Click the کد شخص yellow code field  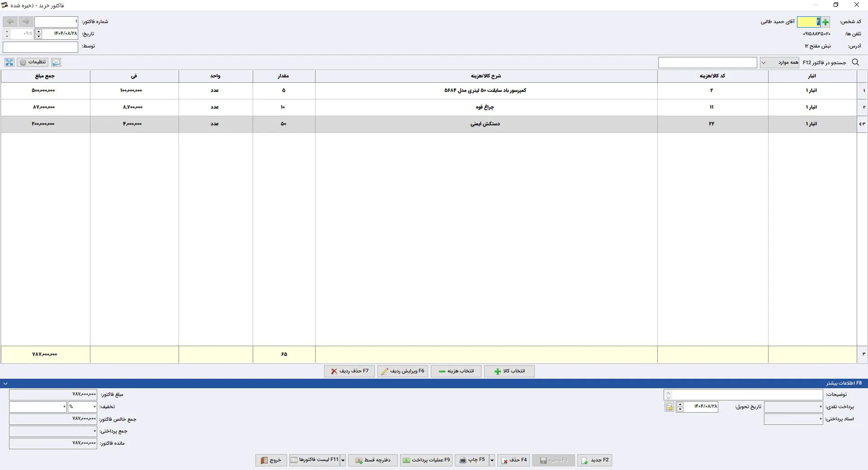coord(808,22)
